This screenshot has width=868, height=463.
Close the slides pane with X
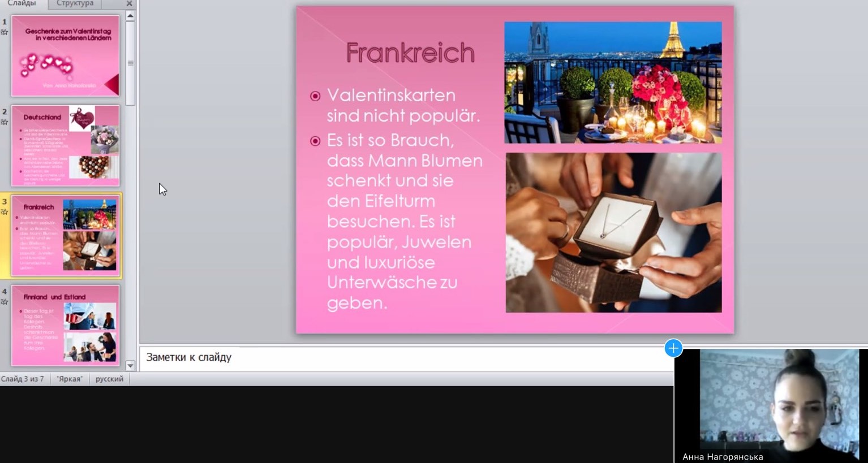[129, 3]
